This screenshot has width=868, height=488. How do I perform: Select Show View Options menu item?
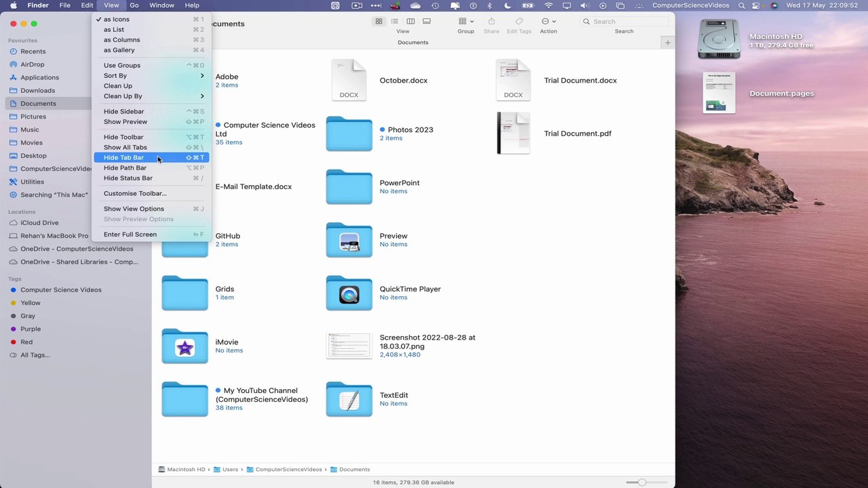point(151,209)
